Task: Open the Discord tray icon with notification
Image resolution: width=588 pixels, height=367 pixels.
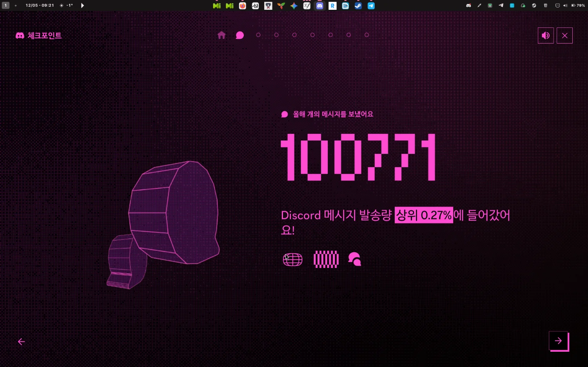Action: [x=468, y=5]
